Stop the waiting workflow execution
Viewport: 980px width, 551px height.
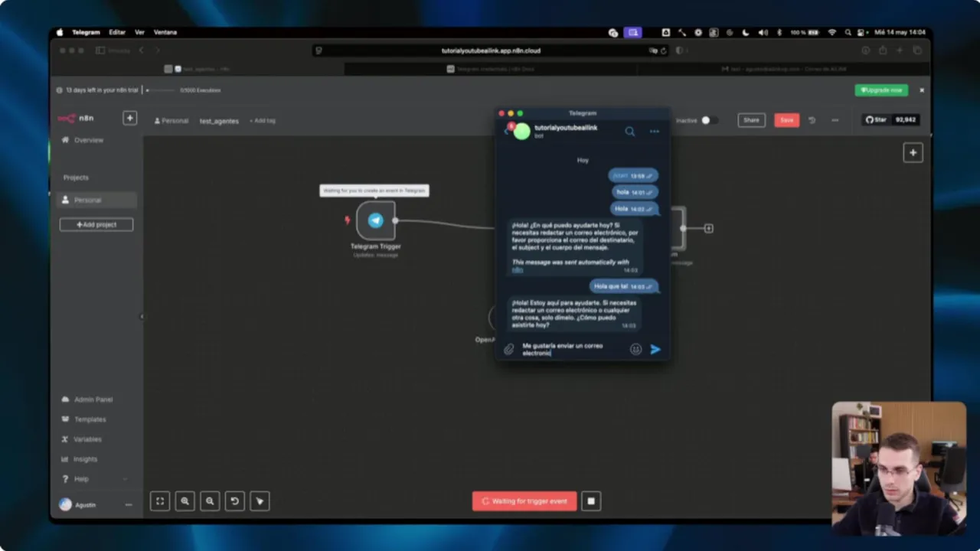pyautogui.click(x=591, y=501)
